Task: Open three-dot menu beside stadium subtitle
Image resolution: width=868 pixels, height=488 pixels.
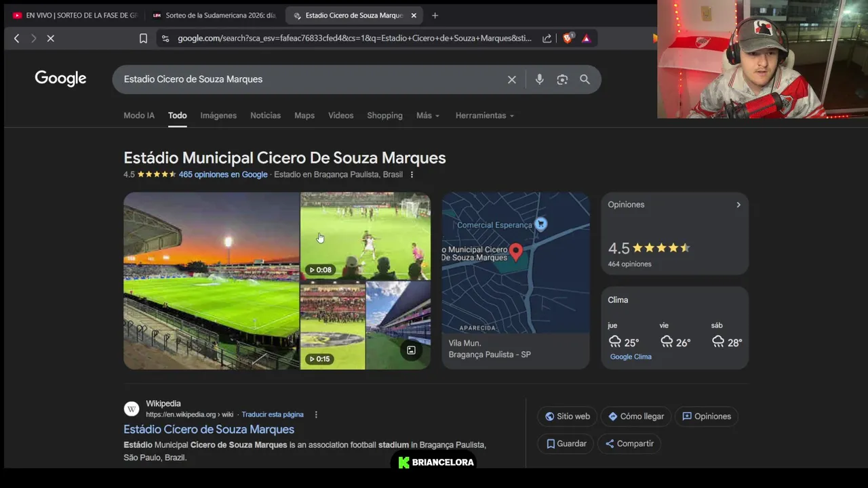Action: pyautogui.click(x=412, y=174)
